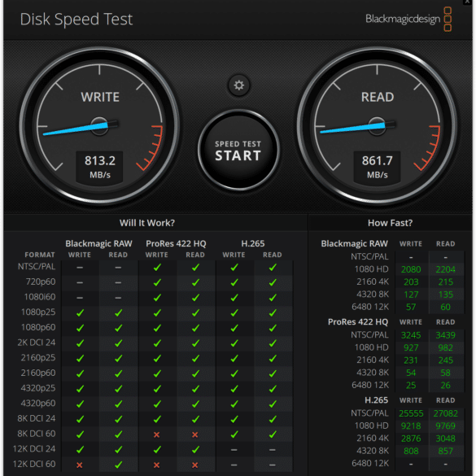Click green check for Blackmagic RAW write 1080p25
This screenshot has width=476, height=476.
click(80, 312)
